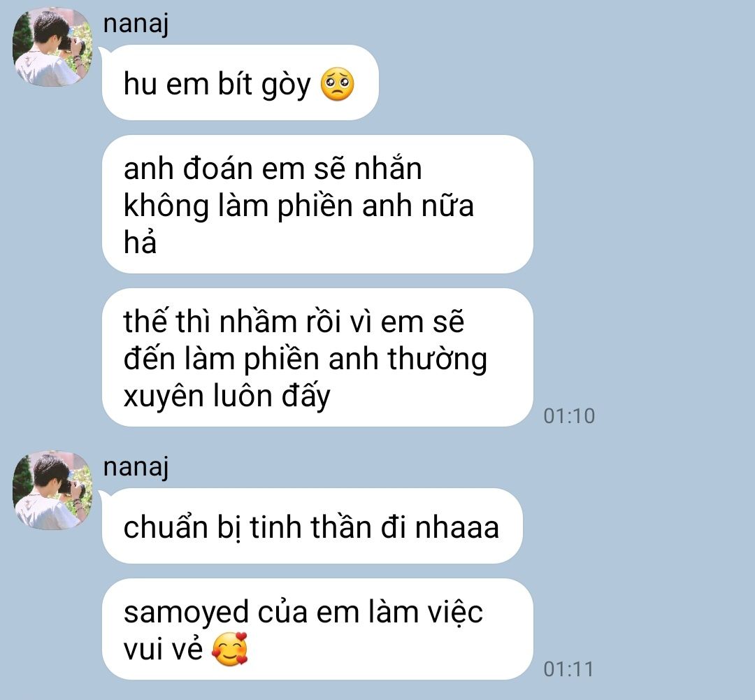Click the text "không làm phiền anh nữa"
Viewport: 755px width, 700px height.
pos(299,206)
